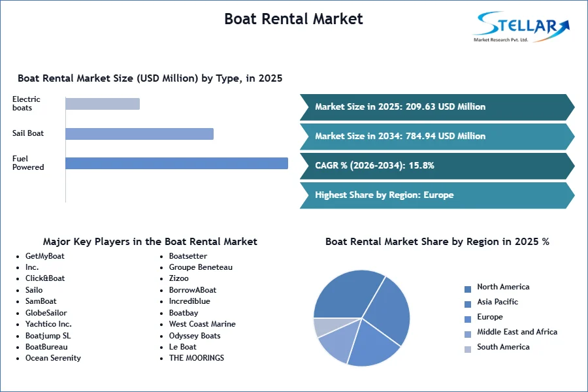Click the Stellar Market Research logo
This screenshot has height=392, width=588.
521,27
